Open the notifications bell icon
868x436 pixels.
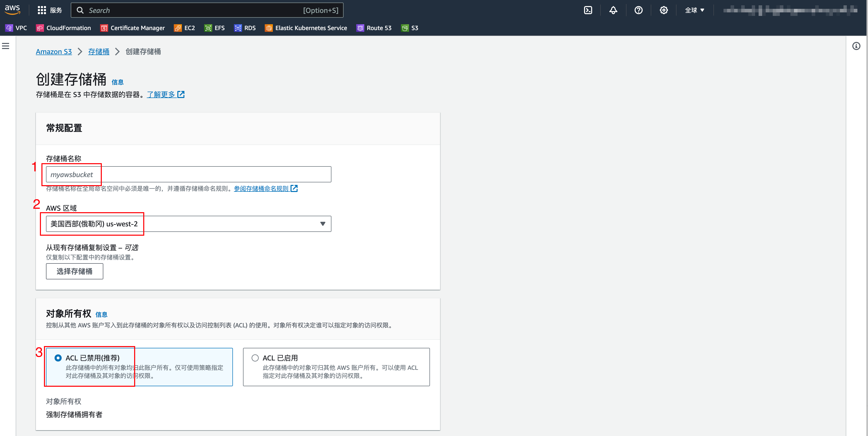(613, 10)
